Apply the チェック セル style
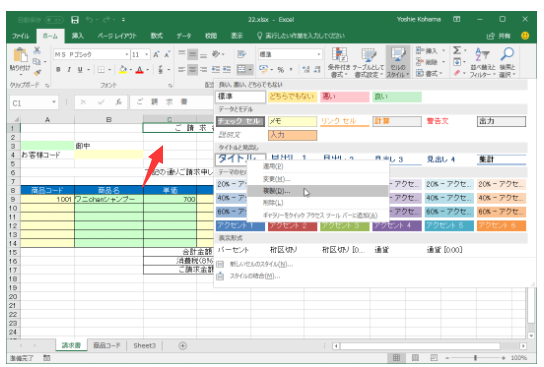 coord(240,121)
